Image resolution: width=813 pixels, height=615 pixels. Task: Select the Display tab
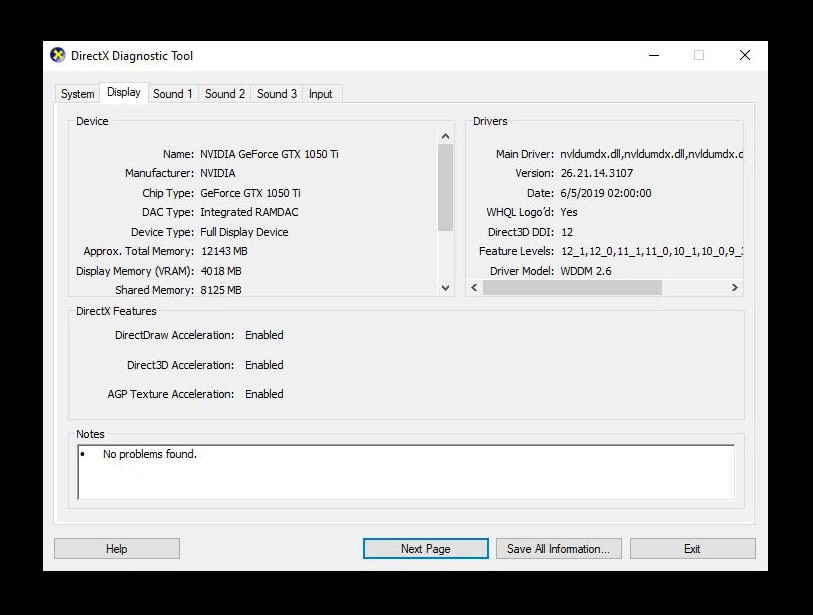[124, 92]
